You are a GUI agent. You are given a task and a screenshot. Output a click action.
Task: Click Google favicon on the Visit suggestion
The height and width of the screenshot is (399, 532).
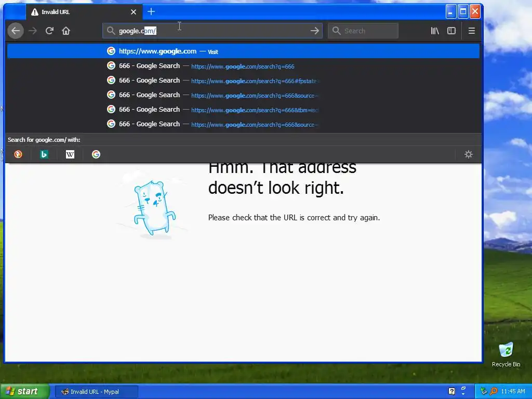pos(111,51)
